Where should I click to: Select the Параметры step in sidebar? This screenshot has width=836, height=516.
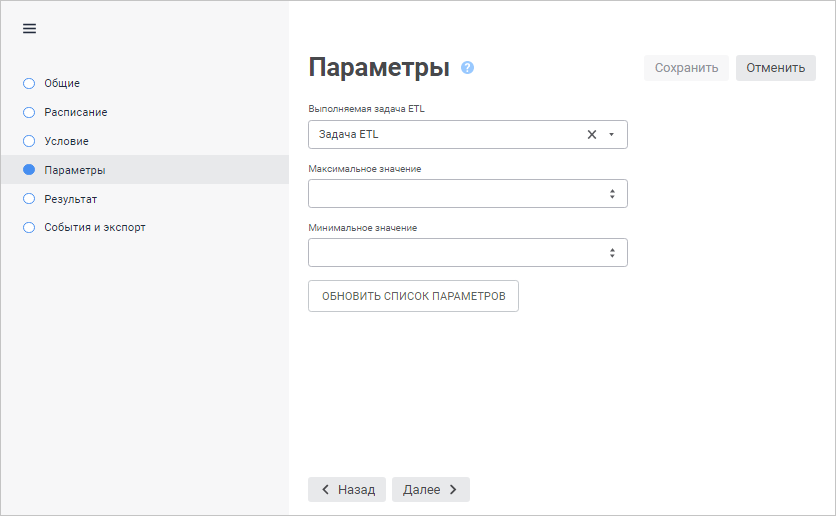(75, 170)
